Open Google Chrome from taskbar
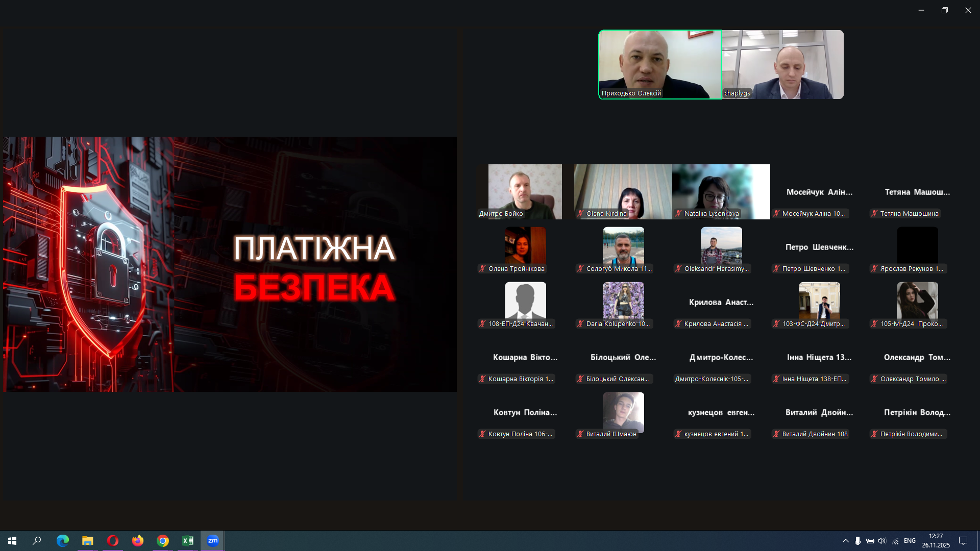 [x=163, y=541]
